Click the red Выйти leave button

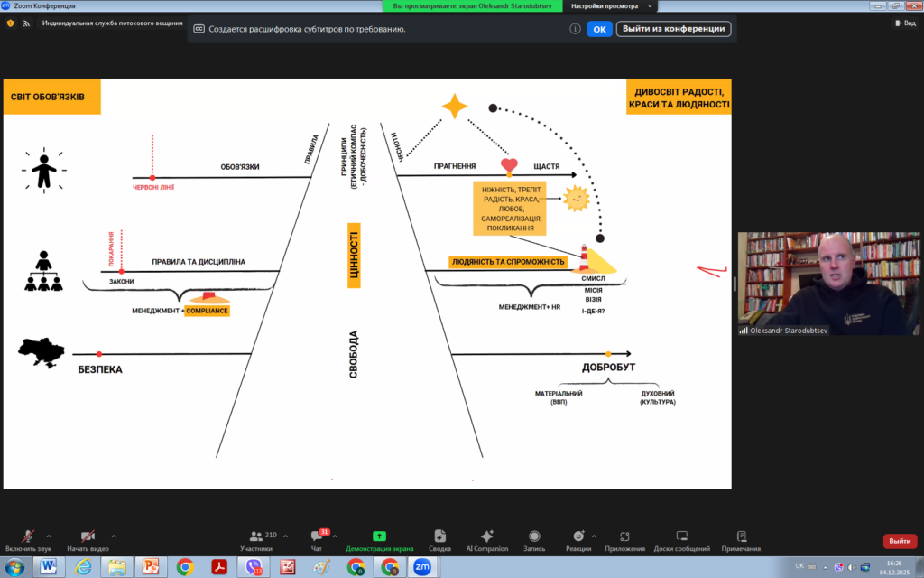point(899,541)
